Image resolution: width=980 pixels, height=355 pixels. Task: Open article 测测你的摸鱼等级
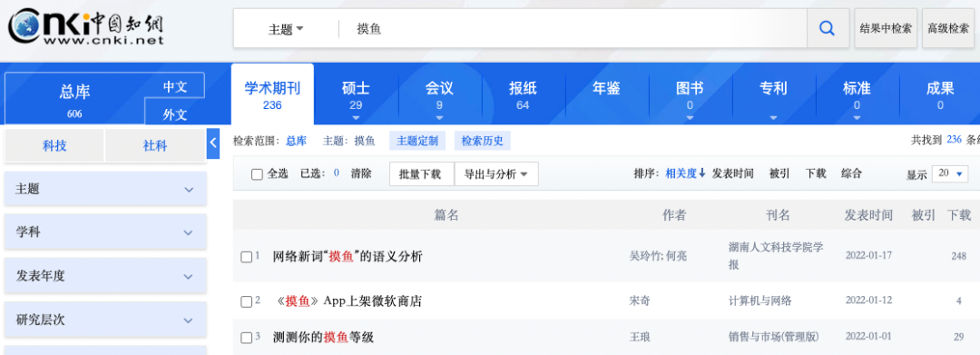323,338
